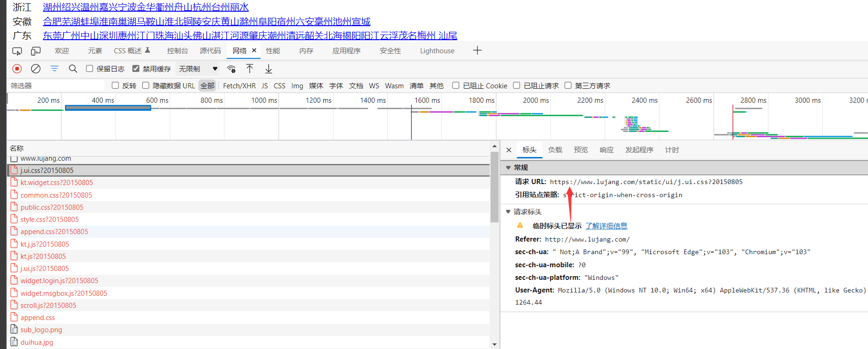The image size is (868, 349).
Task: Filter requests by Img type
Action: click(x=297, y=85)
